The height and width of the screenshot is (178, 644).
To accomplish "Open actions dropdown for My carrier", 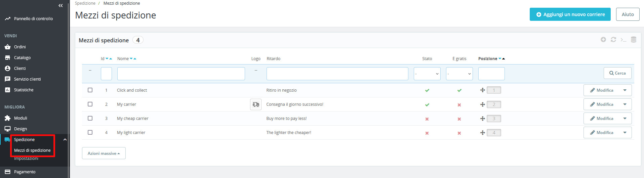I will (625, 104).
